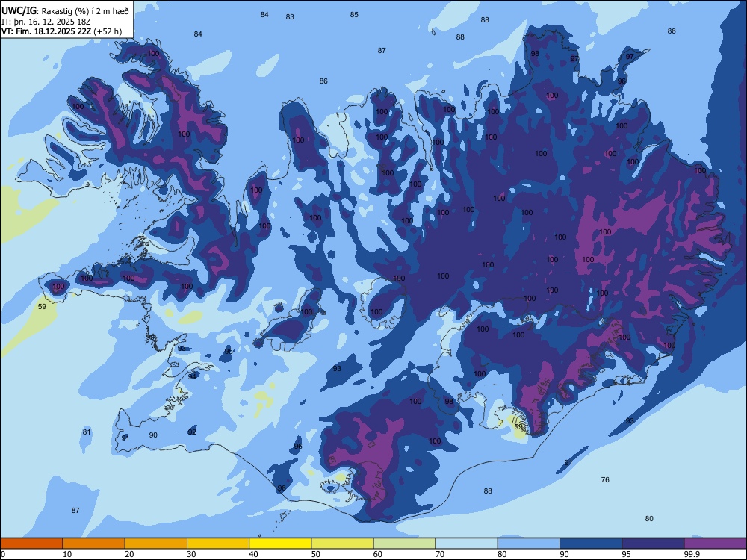Click the map value 85 over the sea
747x560 pixels.
354,15
